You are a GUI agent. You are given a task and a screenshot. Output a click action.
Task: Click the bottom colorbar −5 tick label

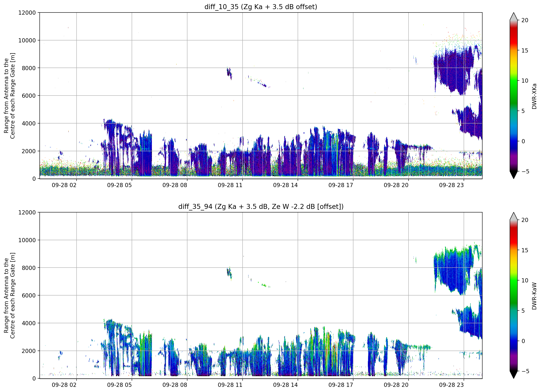pyautogui.click(x=525, y=371)
